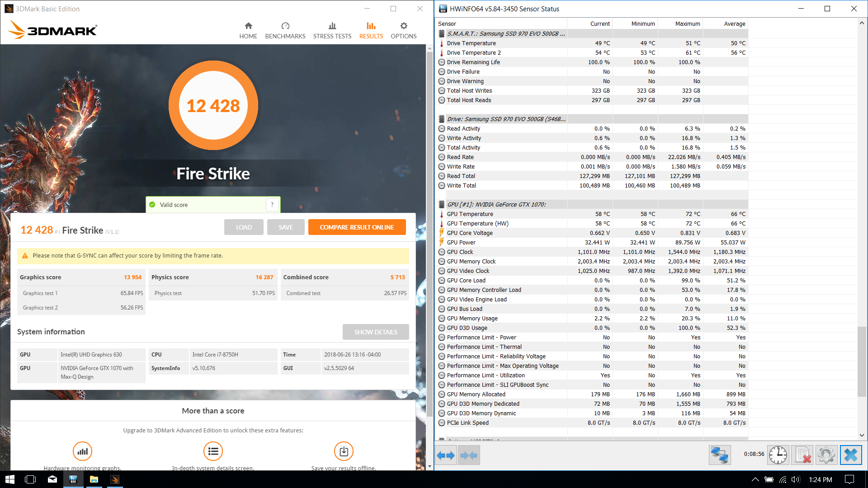Click the 3DMark logo
The width and height of the screenshot is (868, 488).
52,30
